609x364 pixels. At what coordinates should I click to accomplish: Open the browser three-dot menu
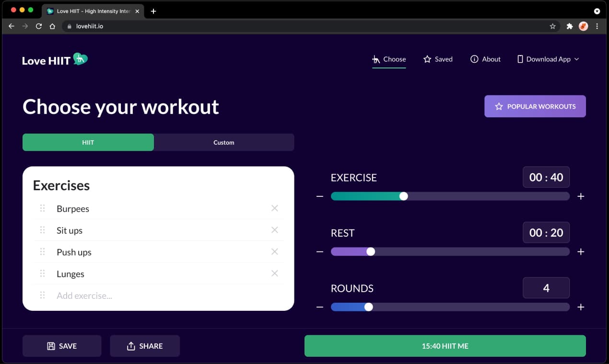[x=597, y=26]
